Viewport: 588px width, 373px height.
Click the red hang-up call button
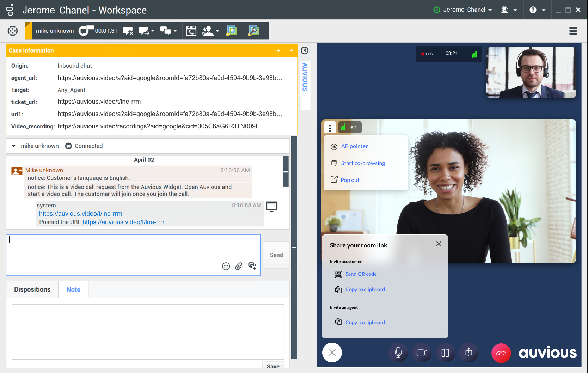pyautogui.click(x=501, y=353)
